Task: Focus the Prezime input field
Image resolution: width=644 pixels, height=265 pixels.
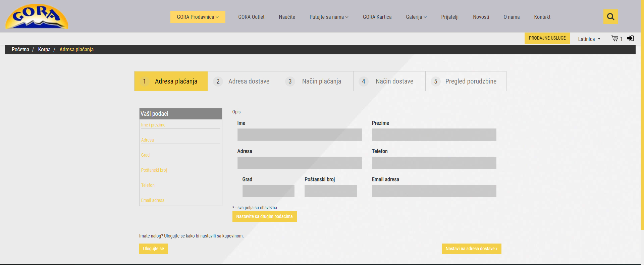Action: click(x=434, y=135)
